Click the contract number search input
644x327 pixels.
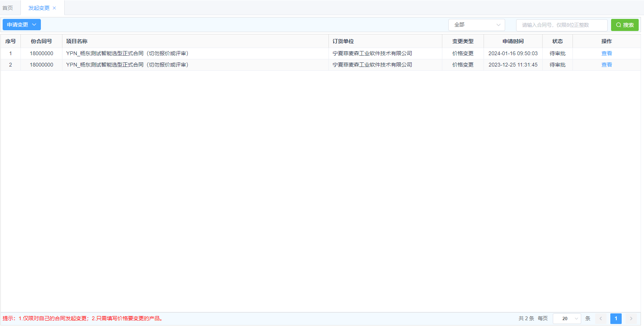click(562, 25)
